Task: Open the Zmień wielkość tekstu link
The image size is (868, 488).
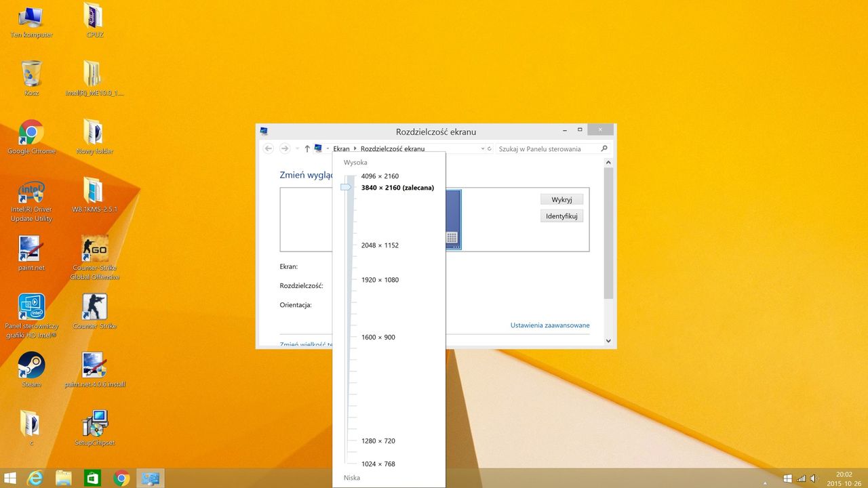Action: pyautogui.click(x=306, y=344)
